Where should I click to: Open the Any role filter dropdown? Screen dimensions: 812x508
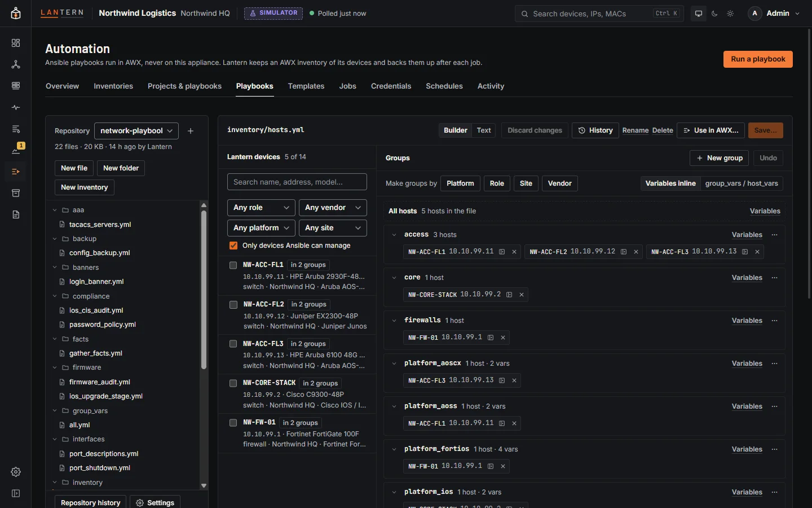tap(261, 208)
